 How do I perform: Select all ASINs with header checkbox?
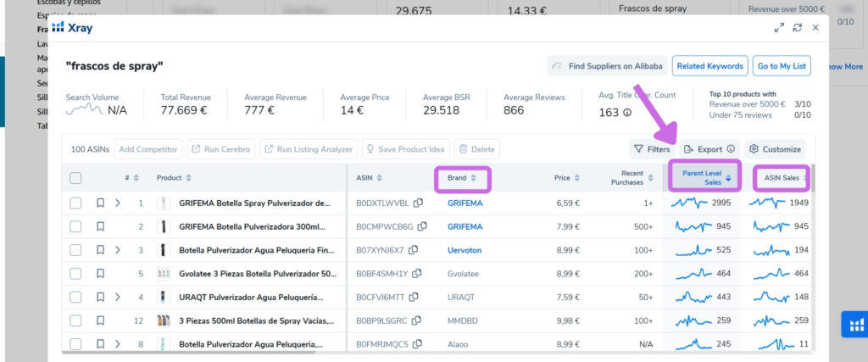[75, 178]
